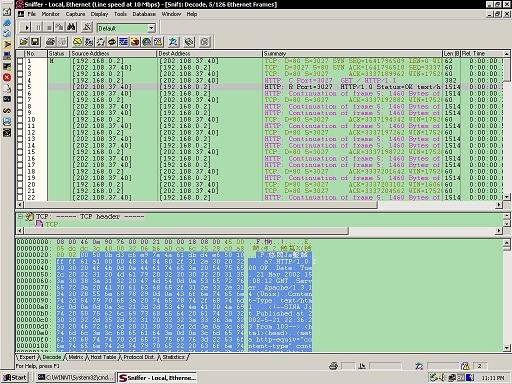
Task: Click the Start capture play button
Action: pos(27,28)
